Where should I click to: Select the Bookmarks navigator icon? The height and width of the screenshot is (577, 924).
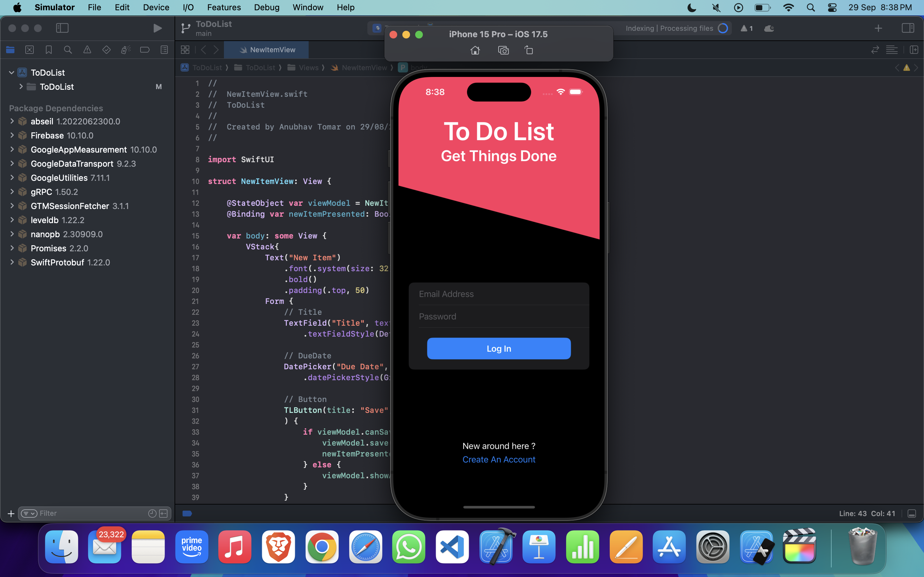(x=48, y=50)
